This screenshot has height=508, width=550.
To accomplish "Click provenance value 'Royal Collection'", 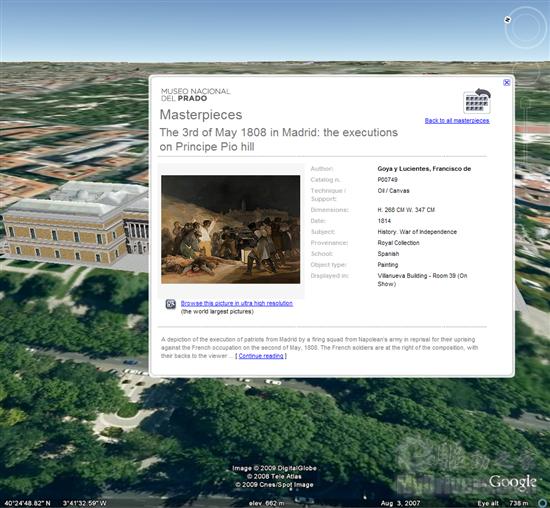I will click(x=398, y=243).
